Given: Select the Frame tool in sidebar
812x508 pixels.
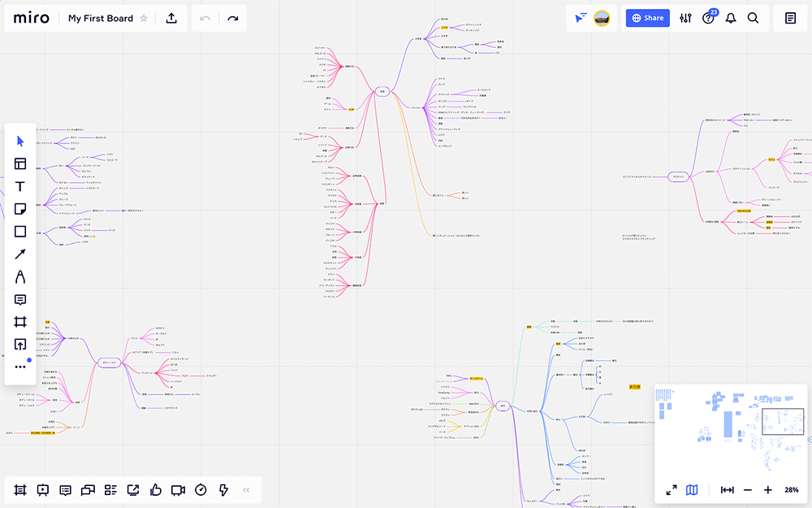Looking at the screenshot, I should (20, 323).
